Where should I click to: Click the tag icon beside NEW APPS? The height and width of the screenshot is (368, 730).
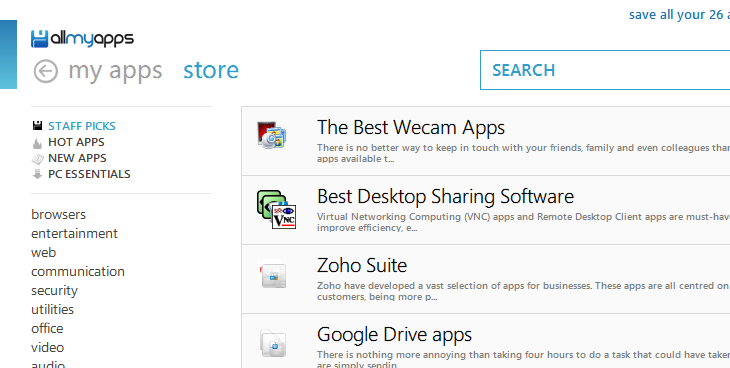point(37,159)
